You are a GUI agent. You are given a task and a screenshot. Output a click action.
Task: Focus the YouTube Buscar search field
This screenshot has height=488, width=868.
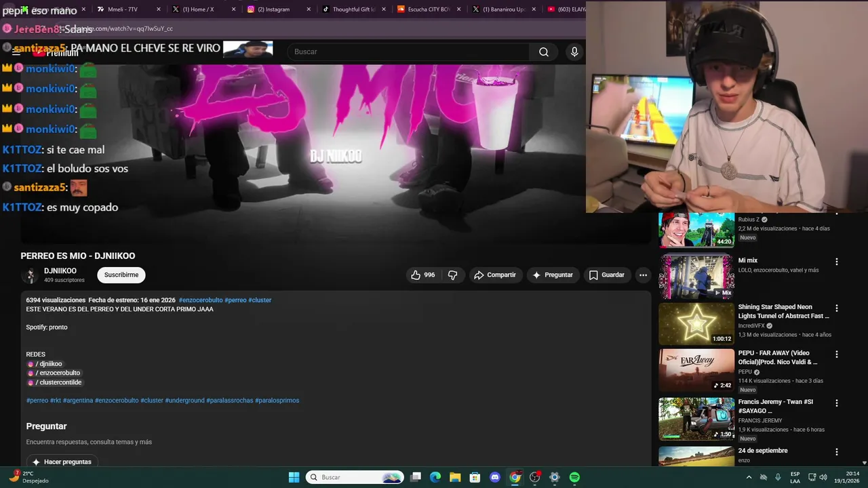[x=409, y=52]
